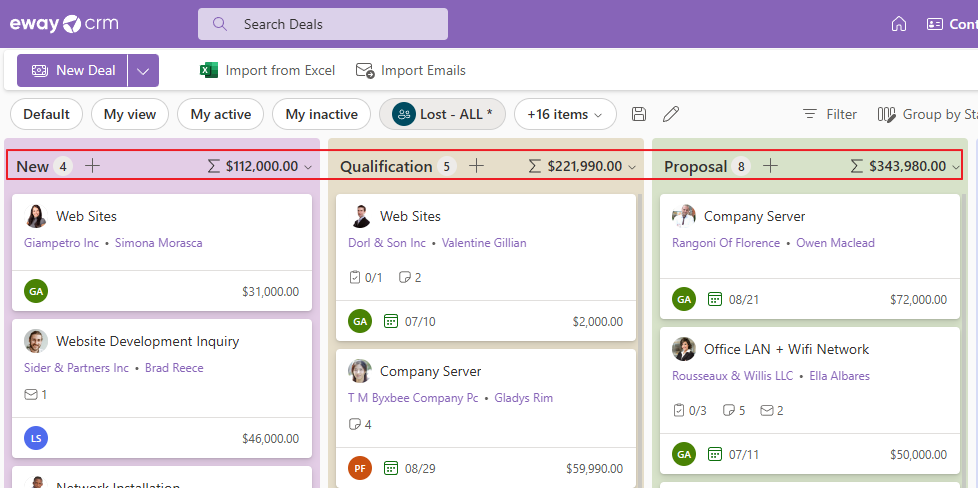Image resolution: width=978 pixels, height=488 pixels.
Task: Click the LS avatar on Sider & Partners card
Action: pos(36,438)
